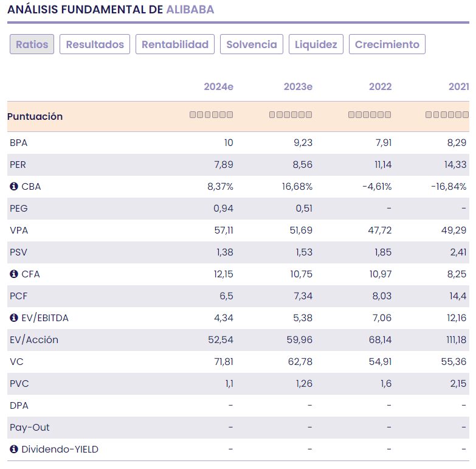Click the info icon beside CBA

coord(14,187)
